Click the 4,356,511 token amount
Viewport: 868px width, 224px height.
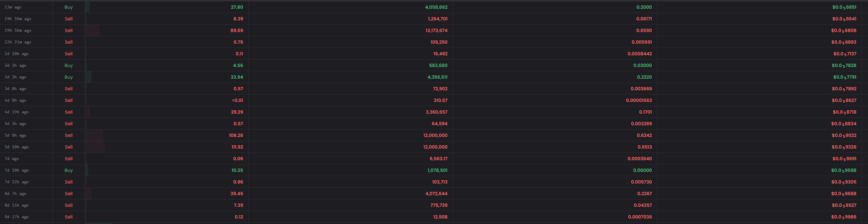coord(437,77)
